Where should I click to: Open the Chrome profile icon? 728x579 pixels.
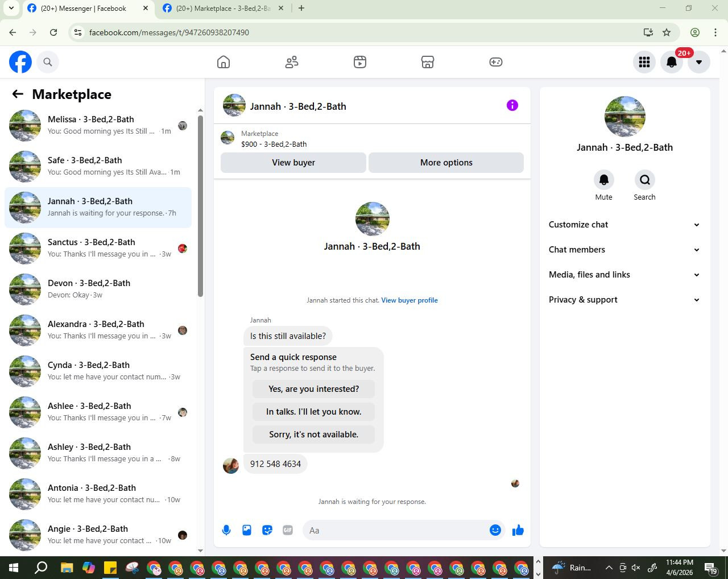coord(694,32)
